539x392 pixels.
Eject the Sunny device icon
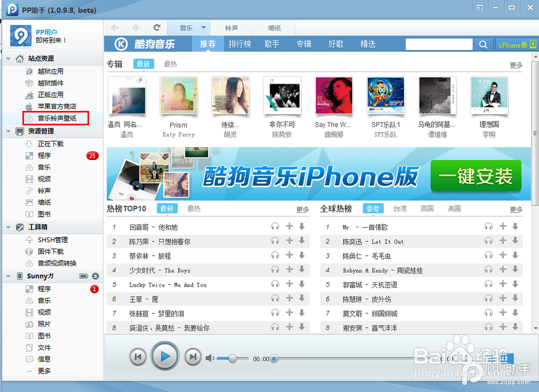(x=95, y=276)
